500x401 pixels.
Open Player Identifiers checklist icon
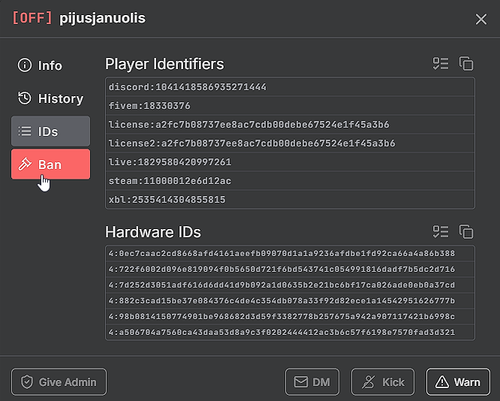click(440, 64)
